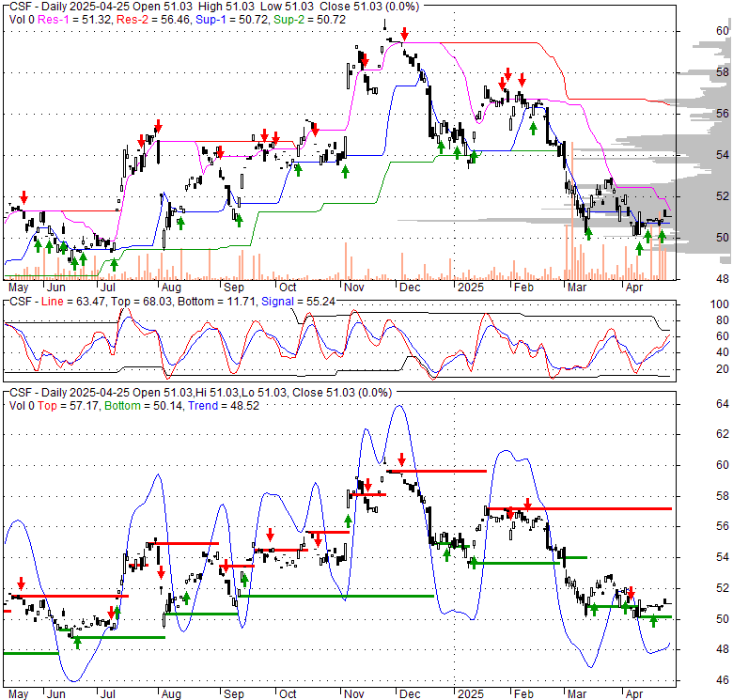Click the Close 51.03 (0.0%) value in top chart header
Viewport: 733px width, 700px height.
pos(369,7)
